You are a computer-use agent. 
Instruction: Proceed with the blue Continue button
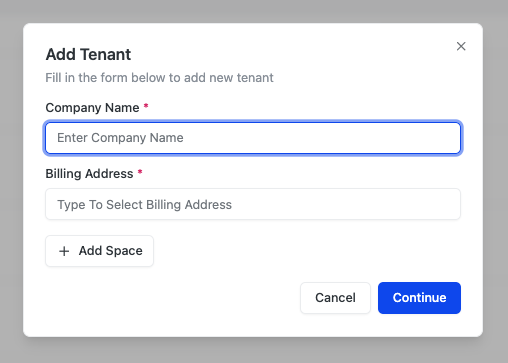[419, 298]
